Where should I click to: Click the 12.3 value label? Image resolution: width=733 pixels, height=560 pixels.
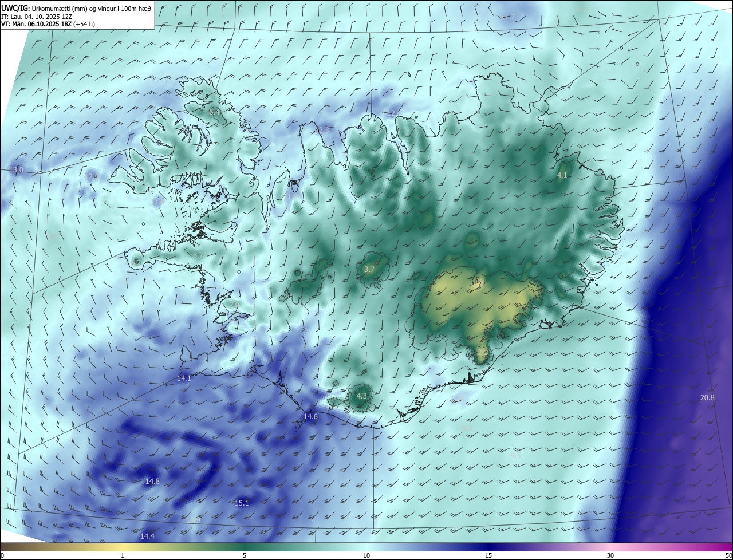pos(323,131)
